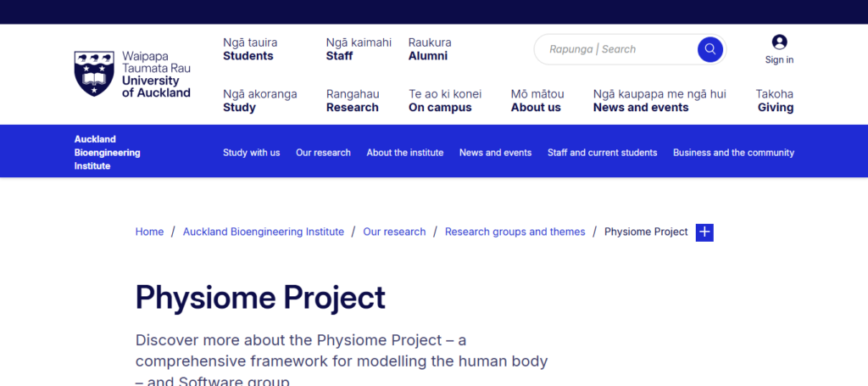Select News and events in blue bar
Screen dimensions: 868x386
(x=495, y=153)
